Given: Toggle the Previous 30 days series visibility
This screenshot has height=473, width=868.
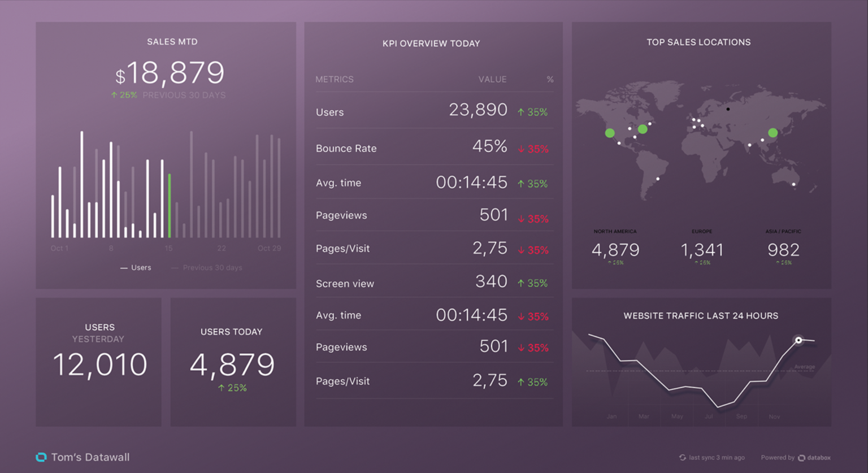Looking at the screenshot, I should tap(207, 267).
